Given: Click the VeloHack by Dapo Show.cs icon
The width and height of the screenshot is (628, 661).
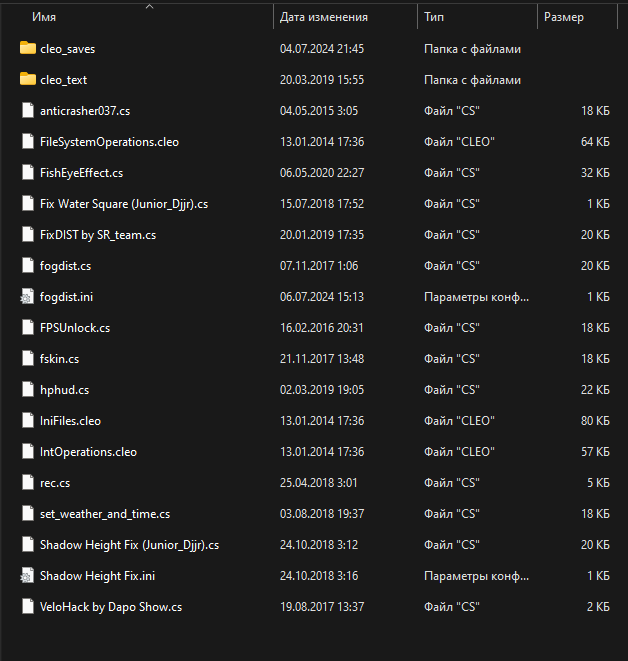Looking at the screenshot, I should (28, 606).
